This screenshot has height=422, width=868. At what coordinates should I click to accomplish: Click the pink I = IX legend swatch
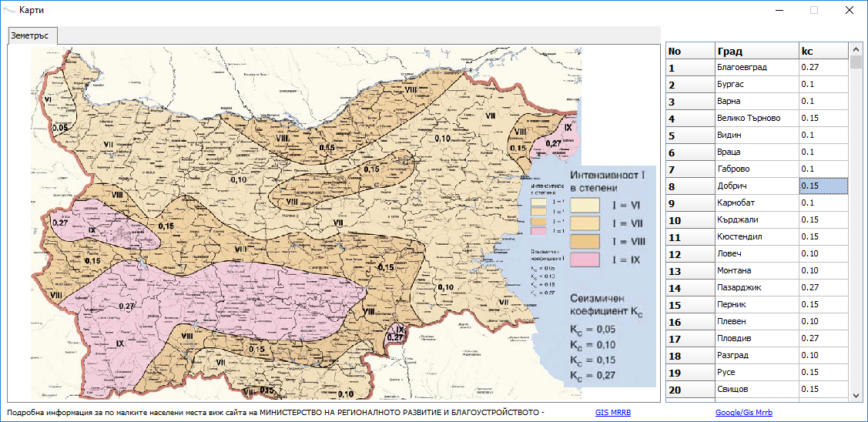[584, 260]
